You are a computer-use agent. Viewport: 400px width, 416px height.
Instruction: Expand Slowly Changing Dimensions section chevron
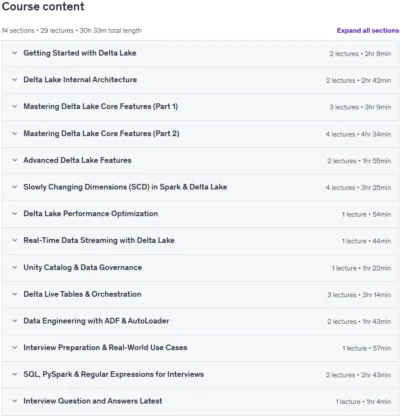tap(15, 187)
